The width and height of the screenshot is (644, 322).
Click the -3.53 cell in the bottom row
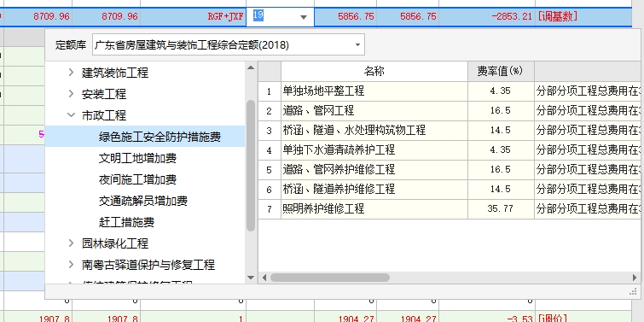point(487,318)
